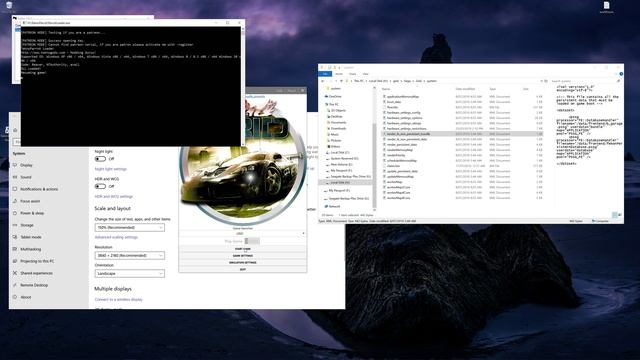
Task: Toggle the Night light switch
Action: [100, 159]
